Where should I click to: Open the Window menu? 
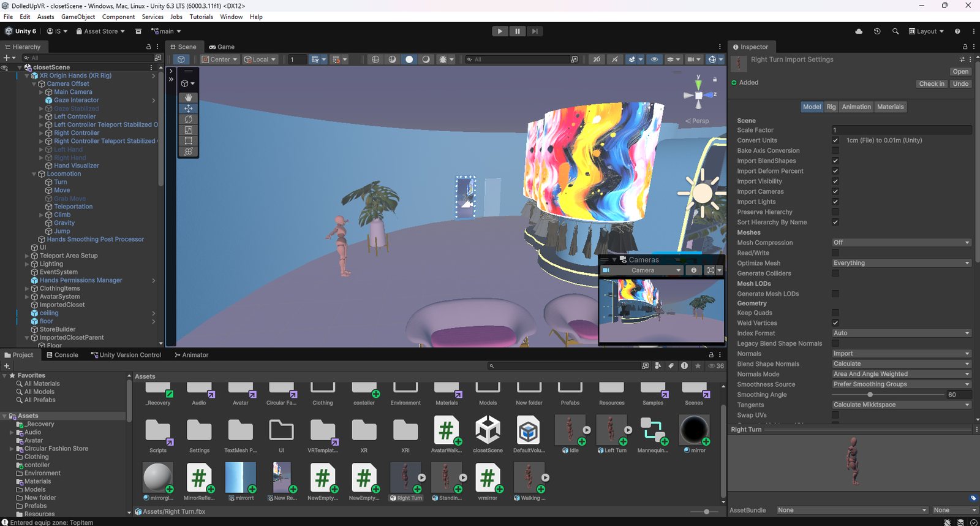(231, 17)
